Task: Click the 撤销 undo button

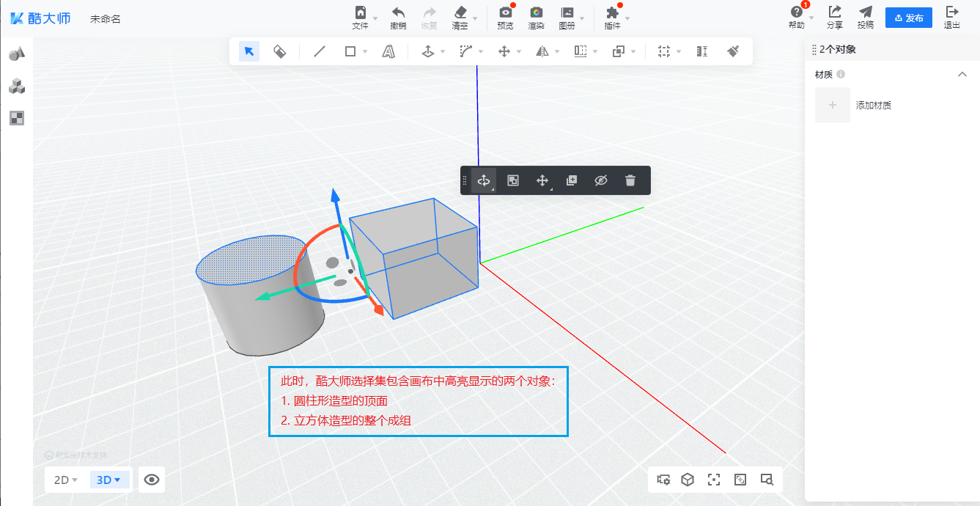Action: pyautogui.click(x=398, y=18)
